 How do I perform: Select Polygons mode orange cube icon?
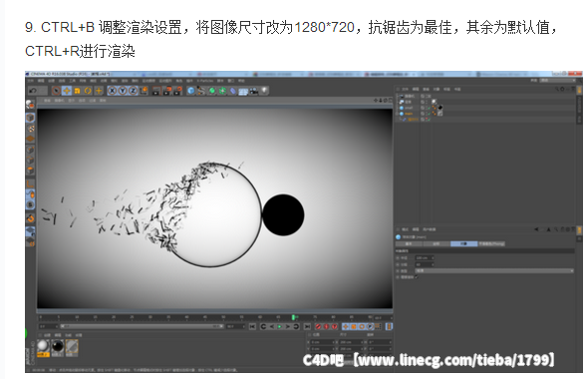coord(30,171)
